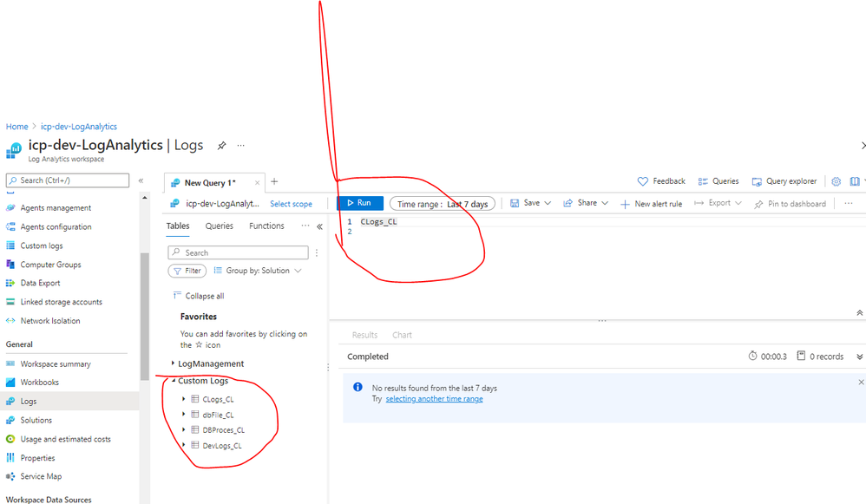Expand the DevLogs_CL table

click(183, 445)
